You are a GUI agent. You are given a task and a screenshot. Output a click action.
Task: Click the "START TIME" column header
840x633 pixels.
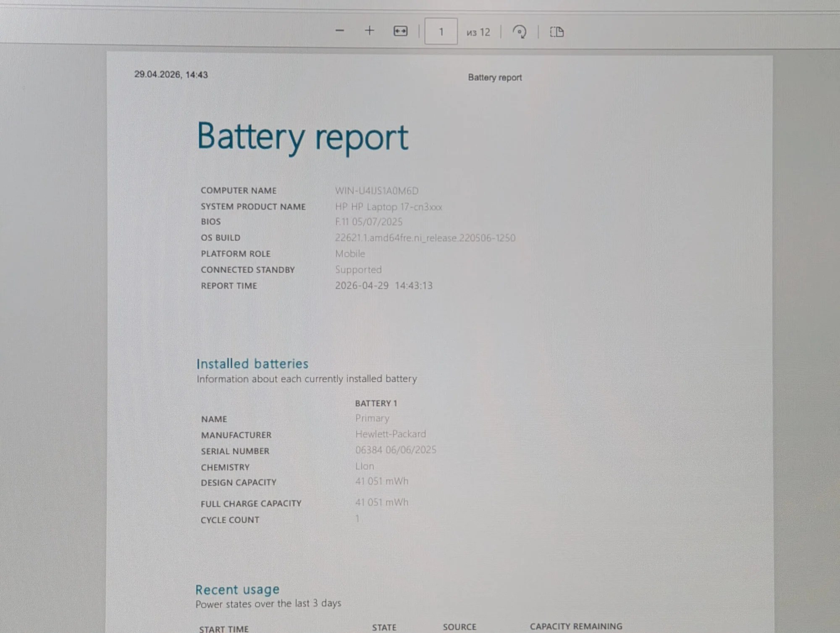(224, 629)
